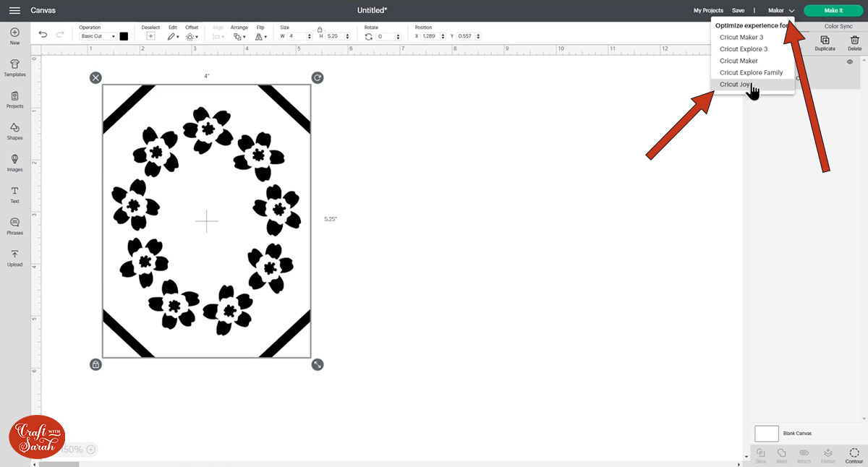Delete the selected layer
Screen dimensions: 868x467
coord(854,42)
